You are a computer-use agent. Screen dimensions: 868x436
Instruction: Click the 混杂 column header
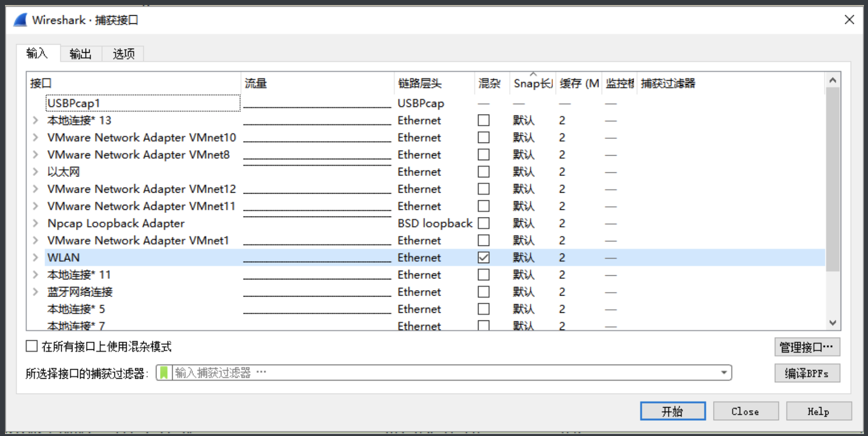click(x=492, y=83)
